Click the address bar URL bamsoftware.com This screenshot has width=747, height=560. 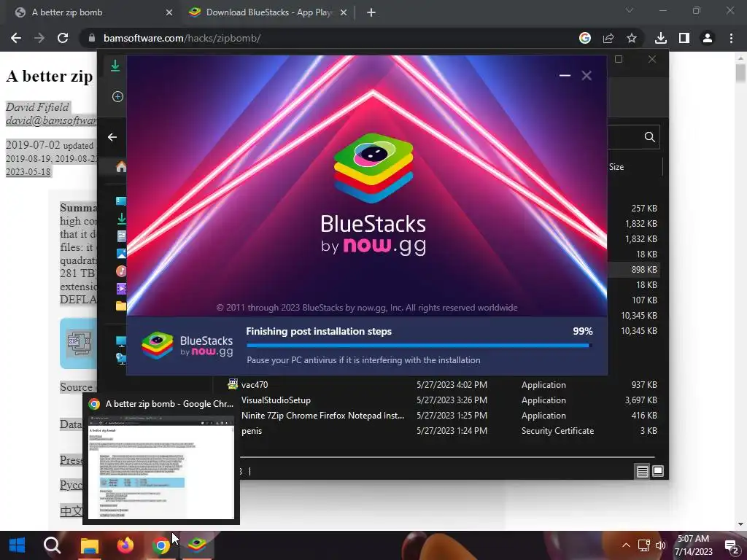[x=182, y=38]
